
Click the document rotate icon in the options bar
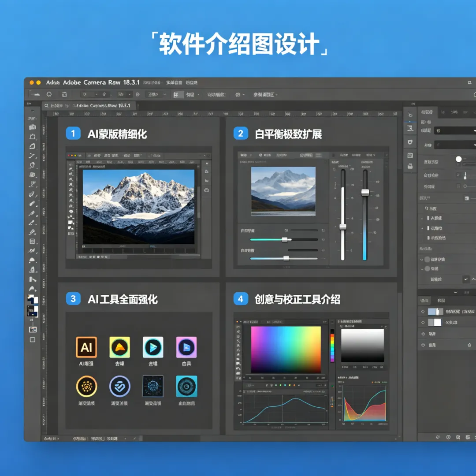(x=64, y=94)
